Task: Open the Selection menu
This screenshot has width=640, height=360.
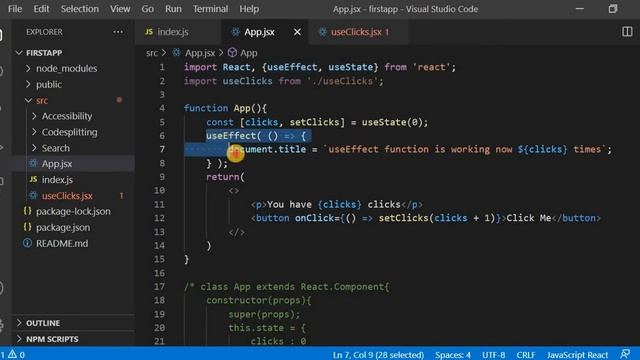Action: [x=80, y=9]
